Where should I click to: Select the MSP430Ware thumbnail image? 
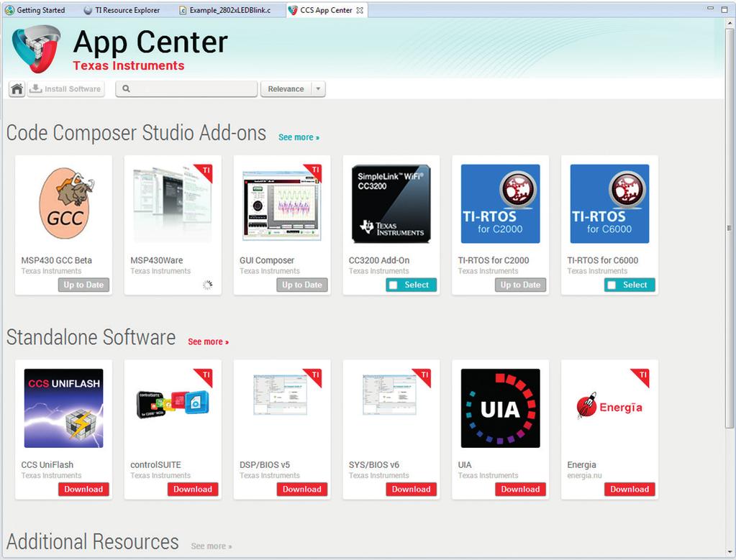(x=173, y=203)
